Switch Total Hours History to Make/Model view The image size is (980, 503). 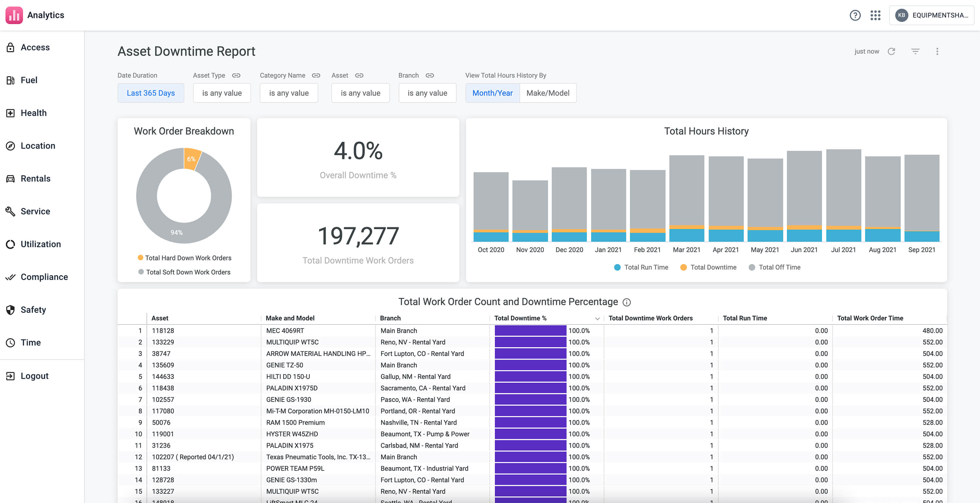548,93
